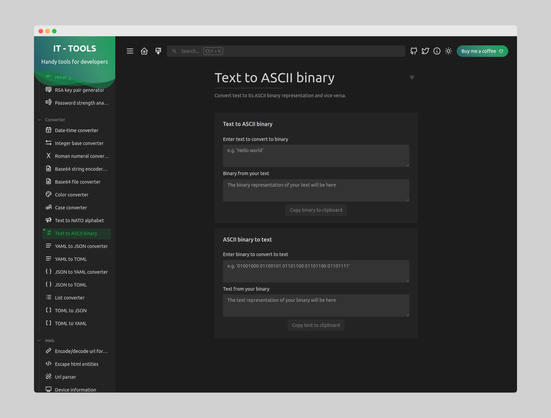The image size is (551, 418).
Task: Click the JSON to YAML converter braces icon
Action: coord(48,272)
